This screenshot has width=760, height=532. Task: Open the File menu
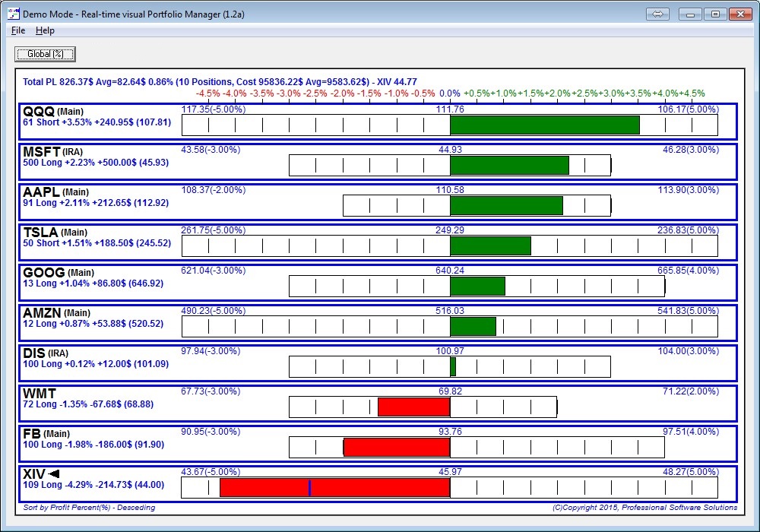(x=18, y=30)
